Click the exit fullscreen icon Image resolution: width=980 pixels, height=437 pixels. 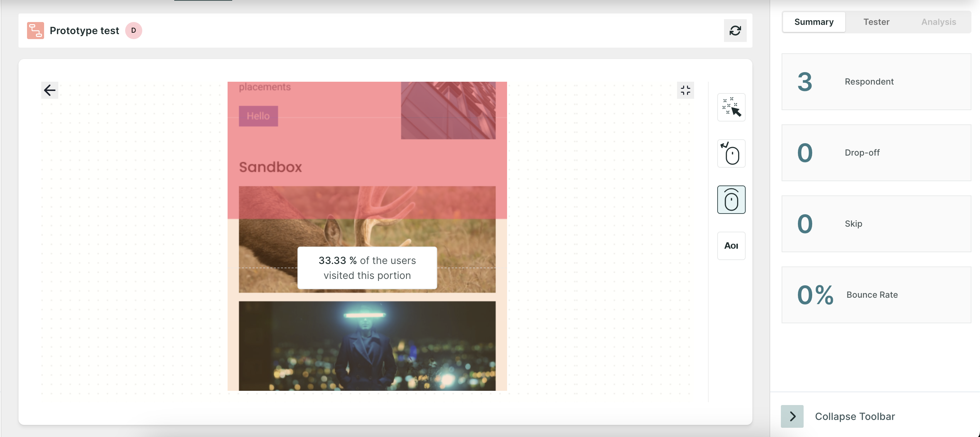pyautogui.click(x=685, y=90)
